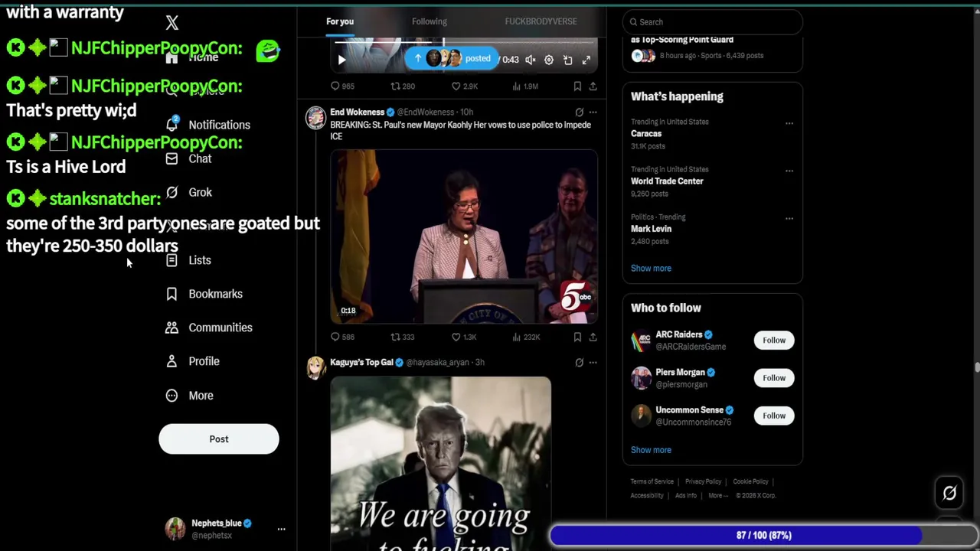
Task: Open more options on Kaguya's post
Action: [x=593, y=363]
